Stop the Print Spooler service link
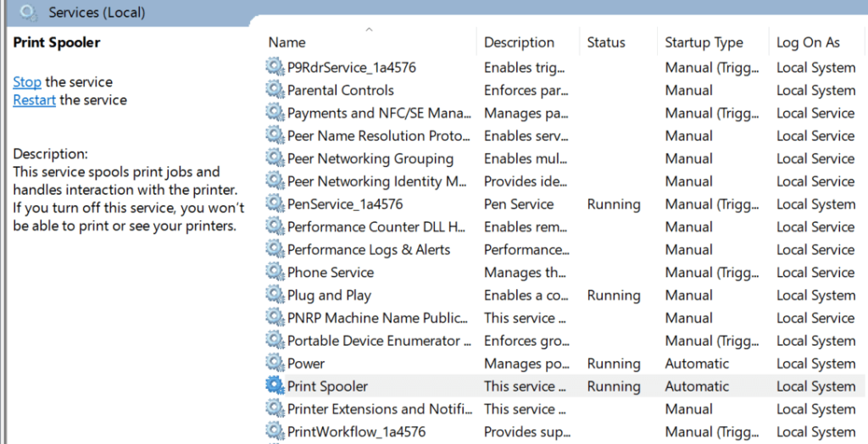The width and height of the screenshot is (868, 444). [x=27, y=82]
